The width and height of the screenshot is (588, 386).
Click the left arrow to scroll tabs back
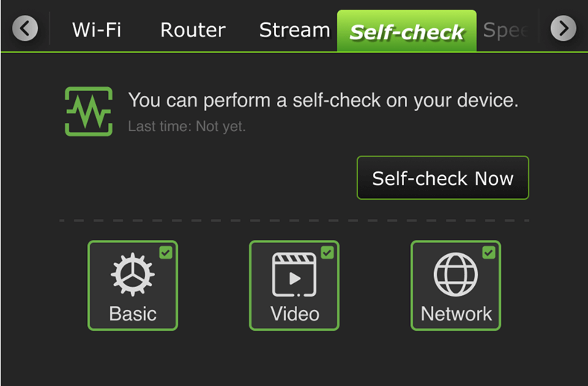pyautogui.click(x=25, y=28)
